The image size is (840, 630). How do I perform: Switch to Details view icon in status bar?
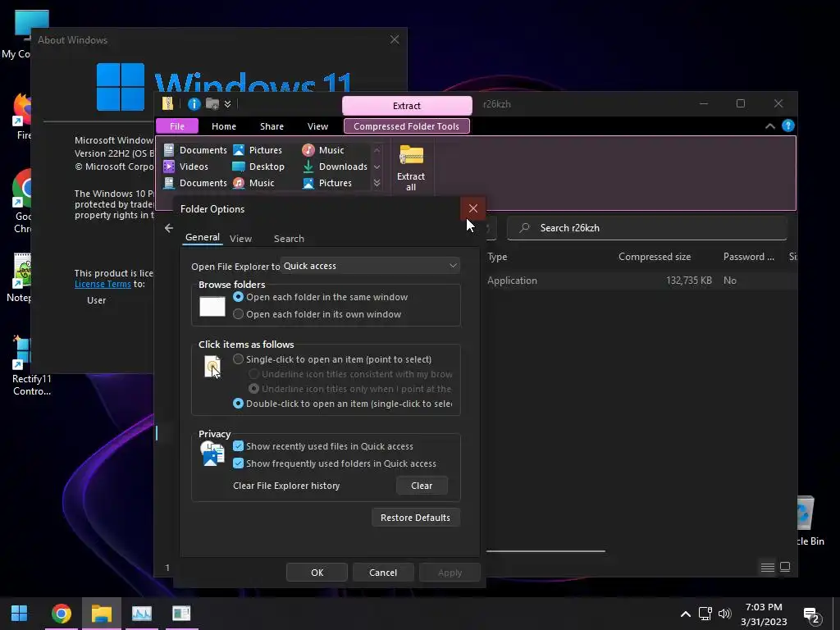(767, 567)
